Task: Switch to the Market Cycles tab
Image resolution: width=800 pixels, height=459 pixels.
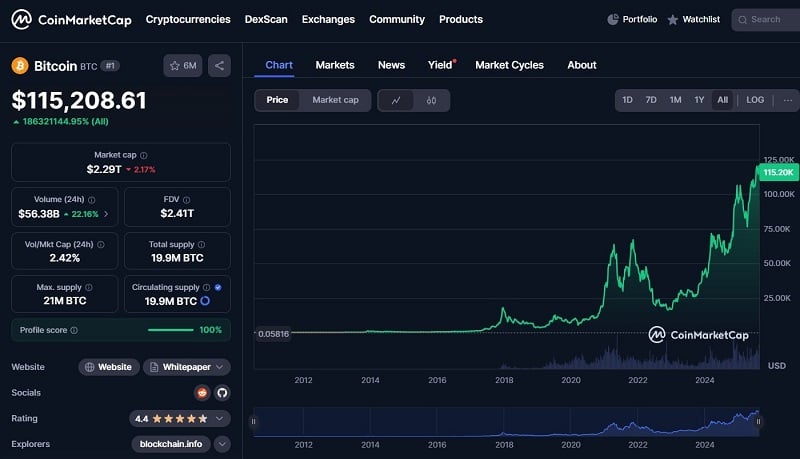Action: 509,65
